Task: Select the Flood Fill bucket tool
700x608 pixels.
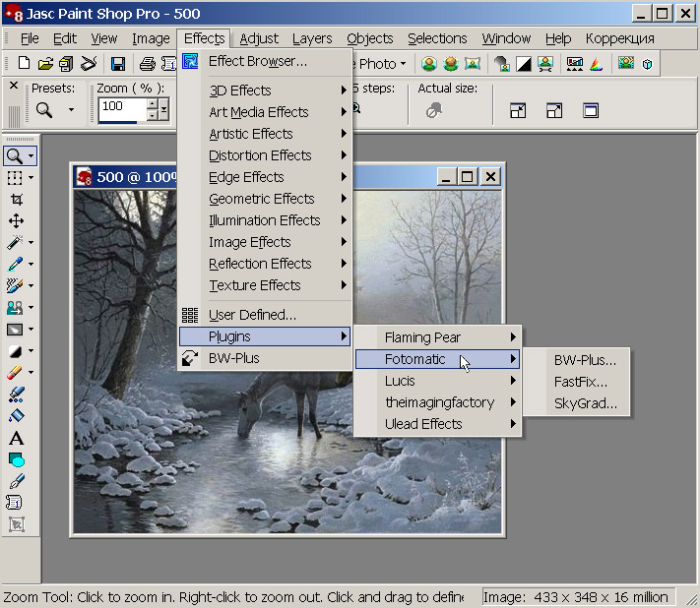Action: pyautogui.click(x=16, y=416)
